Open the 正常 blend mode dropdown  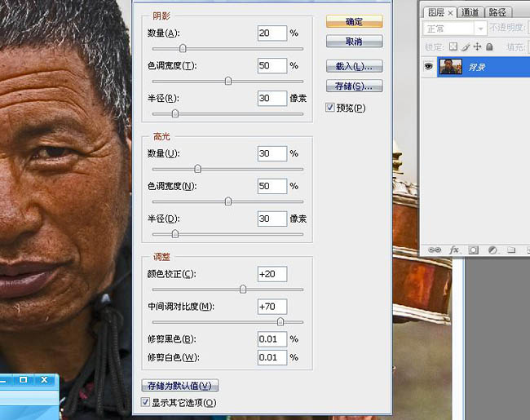[454, 29]
